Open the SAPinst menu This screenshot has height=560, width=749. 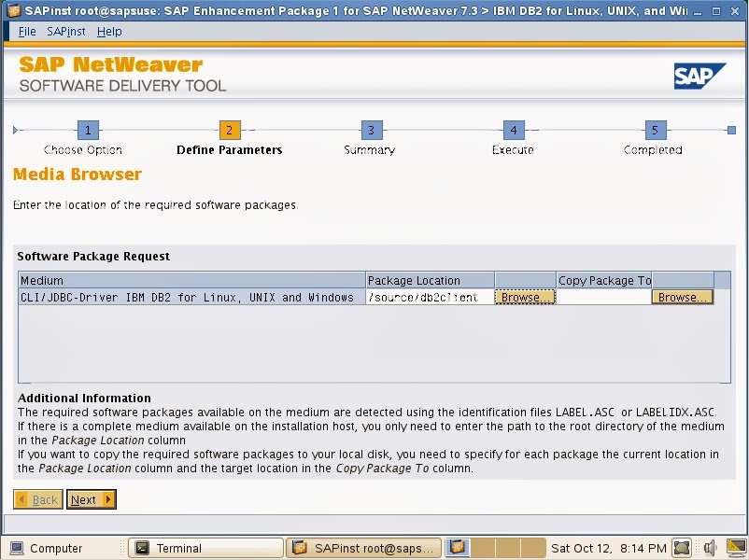point(64,31)
